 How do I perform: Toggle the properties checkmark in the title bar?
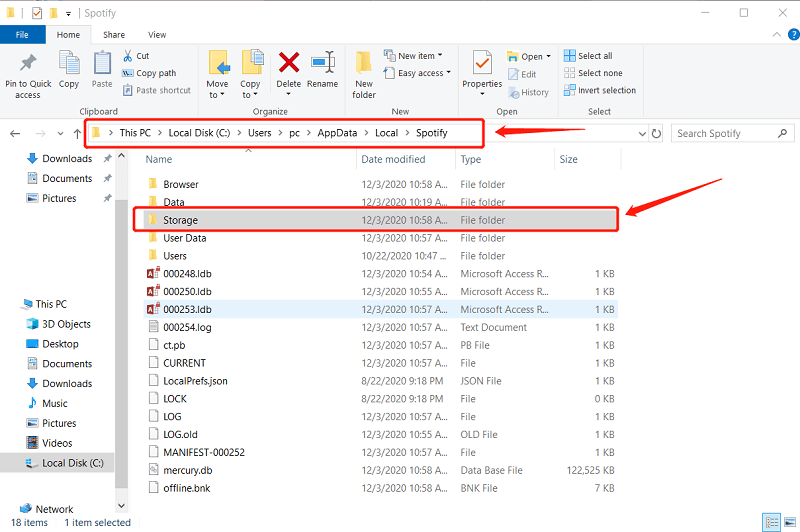(37, 13)
